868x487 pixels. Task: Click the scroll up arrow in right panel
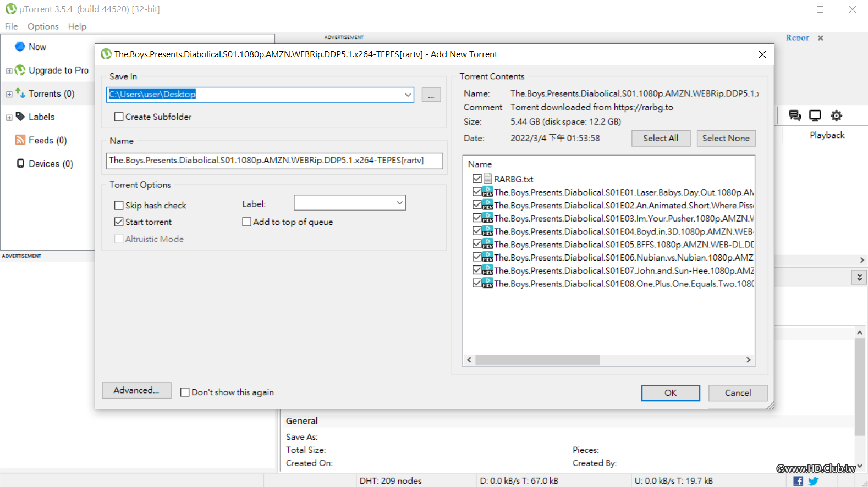pos(860,333)
